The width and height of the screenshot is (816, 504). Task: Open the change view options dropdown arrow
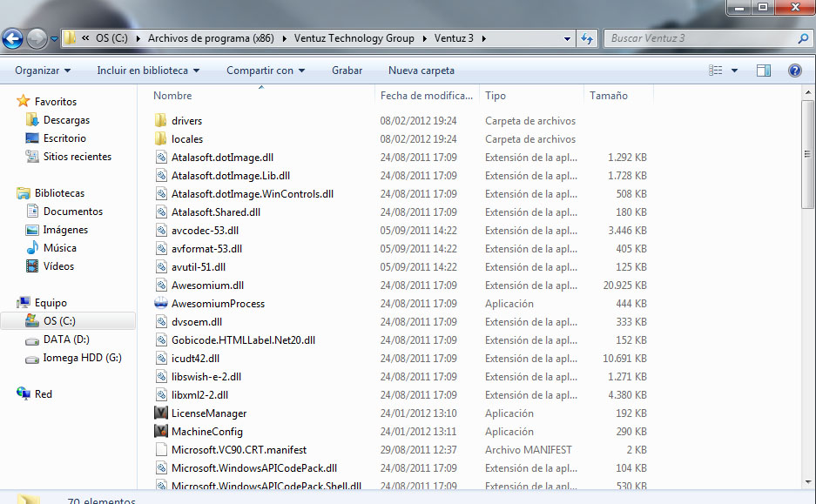(x=734, y=71)
